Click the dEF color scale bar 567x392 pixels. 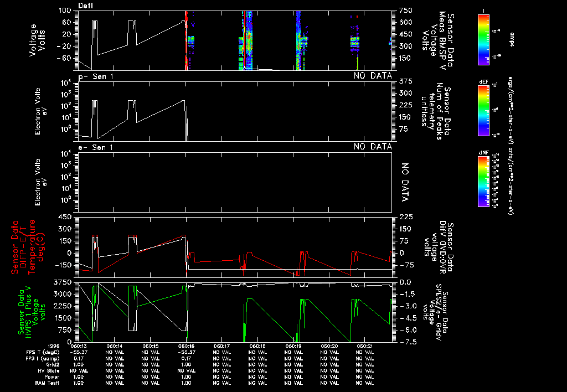click(x=483, y=108)
